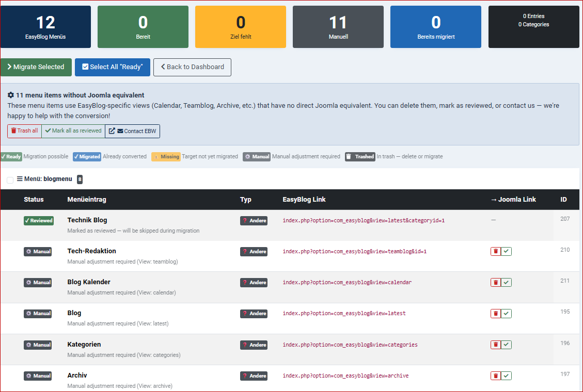Click the red trash icon on the Archiv row
Viewport: 583px width, 392px height.
click(496, 375)
